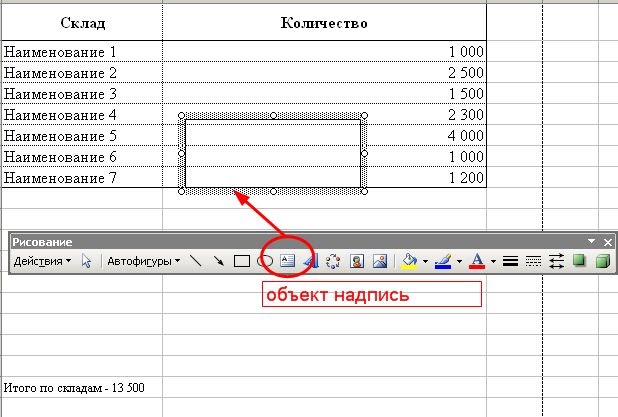Viewport: 618px width, 417px height.
Task: Click the text box bottom-right corner handle
Action: click(x=364, y=191)
